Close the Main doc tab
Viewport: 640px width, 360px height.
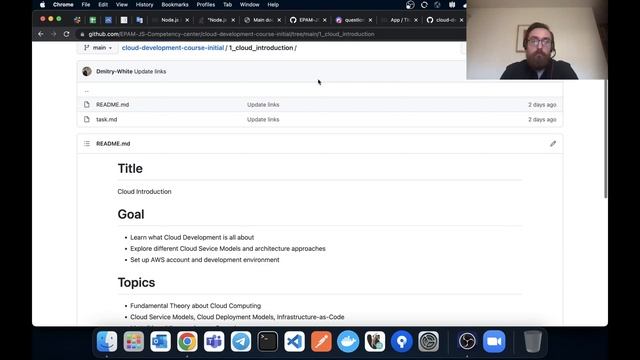279,20
